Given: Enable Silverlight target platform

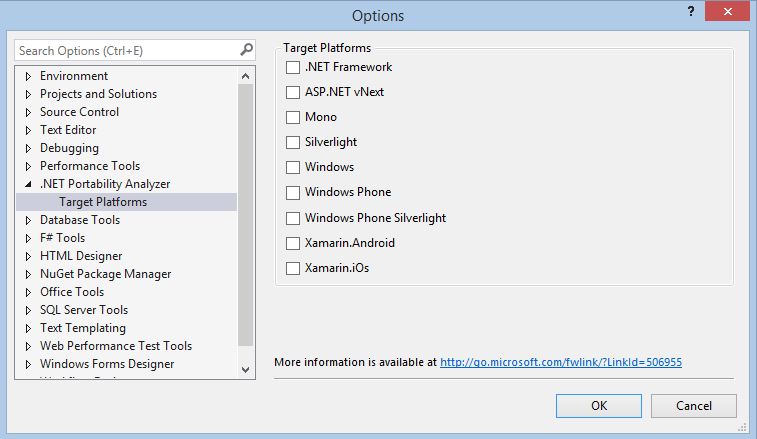Looking at the screenshot, I should pos(293,142).
